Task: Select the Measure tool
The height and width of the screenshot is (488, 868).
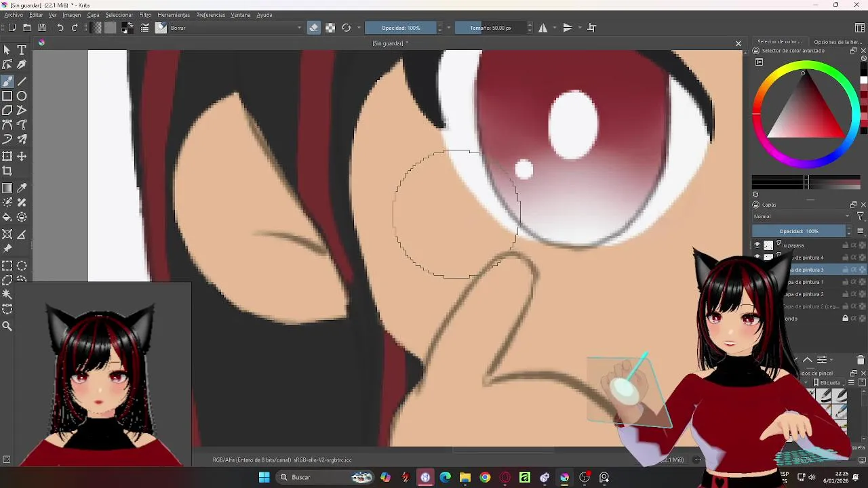Action: [22, 235]
